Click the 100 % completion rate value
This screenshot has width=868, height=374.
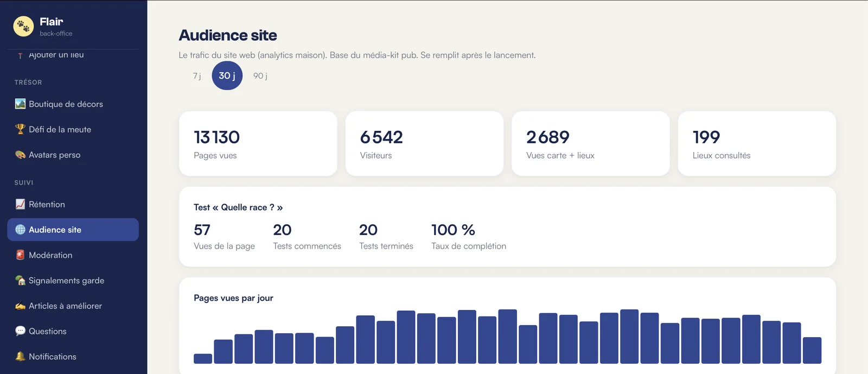(453, 230)
